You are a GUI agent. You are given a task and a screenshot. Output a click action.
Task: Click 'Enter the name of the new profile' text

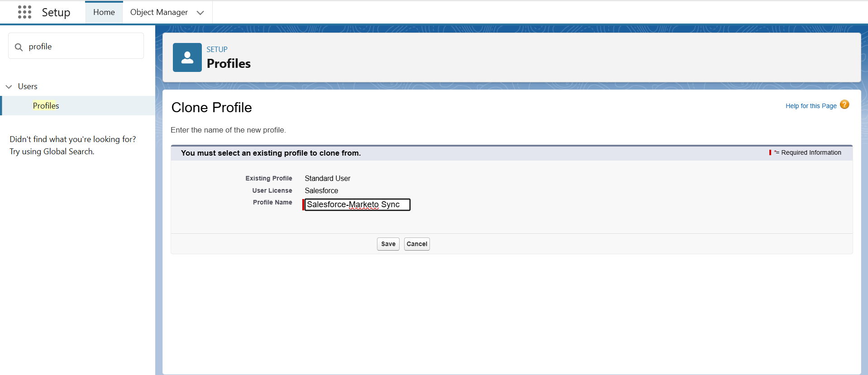point(228,130)
